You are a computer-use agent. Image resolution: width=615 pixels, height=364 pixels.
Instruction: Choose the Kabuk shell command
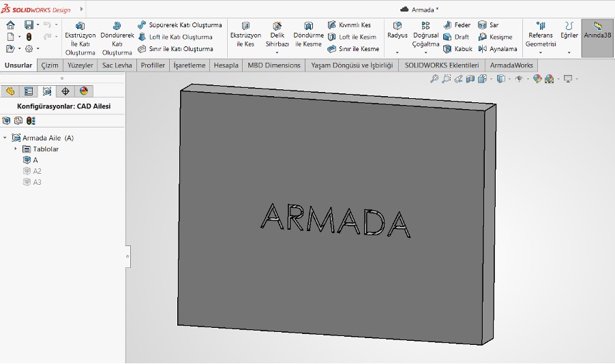(x=457, y=49)
